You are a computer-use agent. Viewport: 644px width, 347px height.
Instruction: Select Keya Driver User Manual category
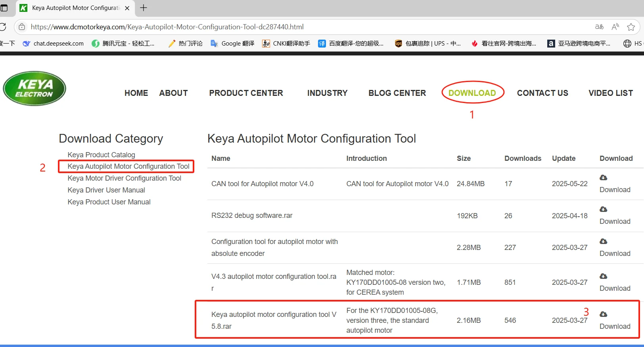click(x=106, y=190)
